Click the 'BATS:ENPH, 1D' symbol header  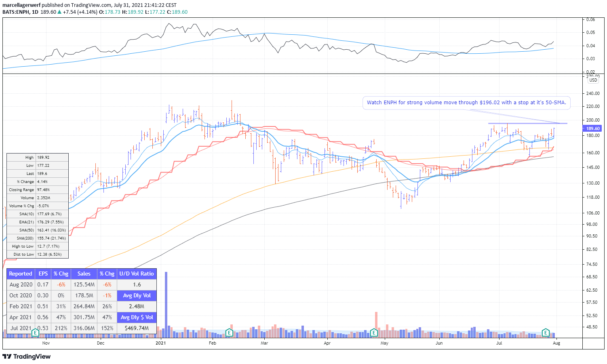click(20, 12)
